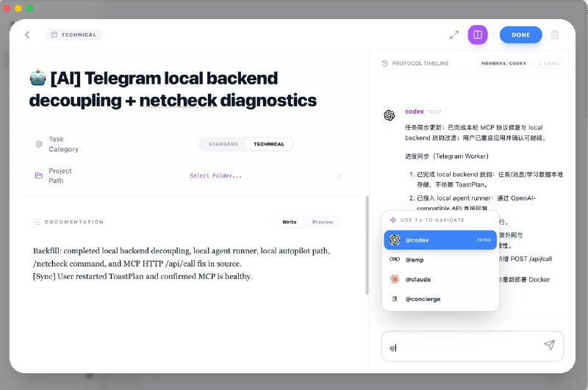Click the Task Category label
The height and width of the screenshot is (390, 588).
tap(63, 144)
